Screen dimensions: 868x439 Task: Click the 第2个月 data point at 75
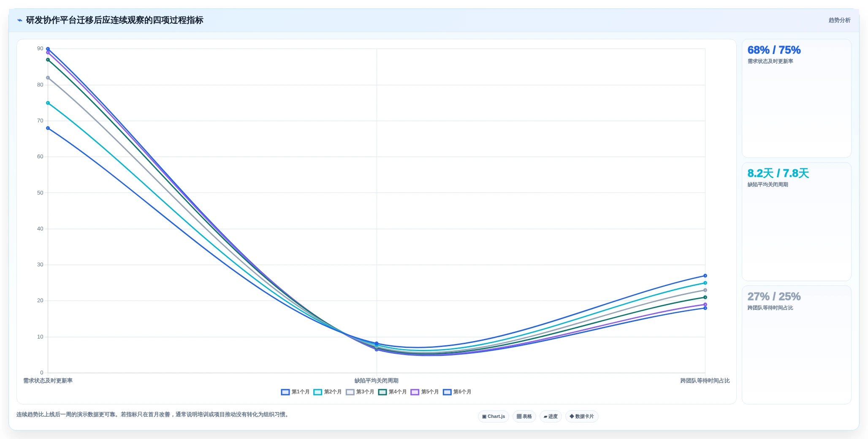tap(48, 103)
